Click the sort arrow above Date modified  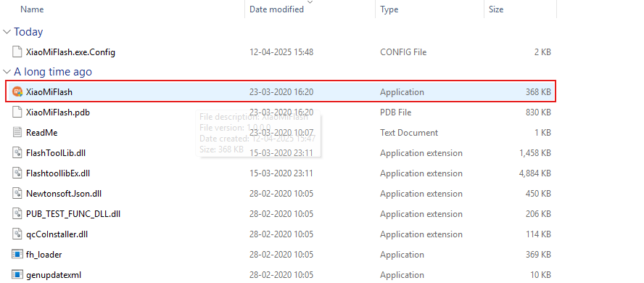click(x=310, y=2)
